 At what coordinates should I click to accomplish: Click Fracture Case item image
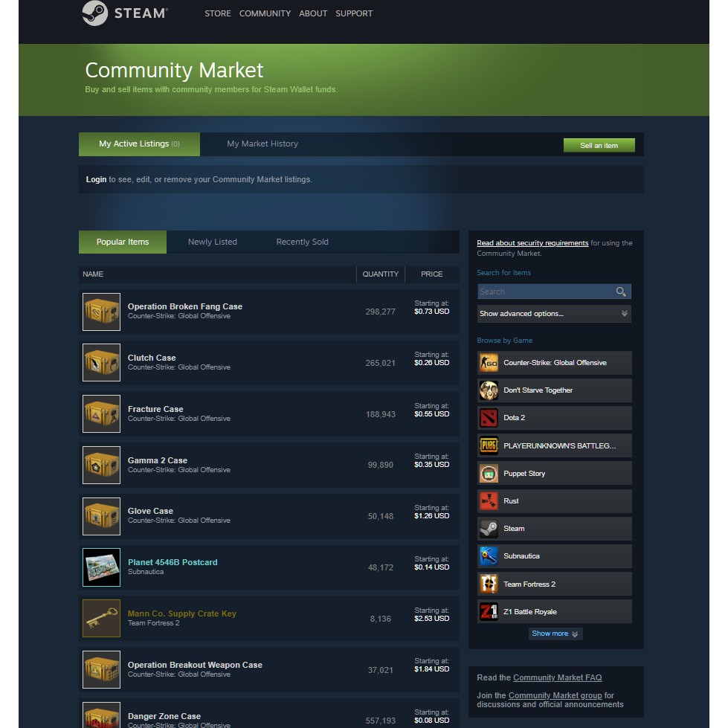point(101,413)
